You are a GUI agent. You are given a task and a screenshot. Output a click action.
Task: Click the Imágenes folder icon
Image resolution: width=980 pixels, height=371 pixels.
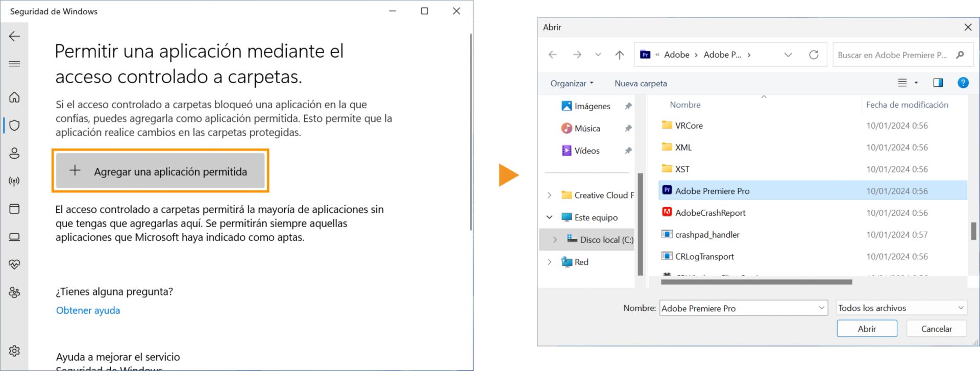pos(567,106)
